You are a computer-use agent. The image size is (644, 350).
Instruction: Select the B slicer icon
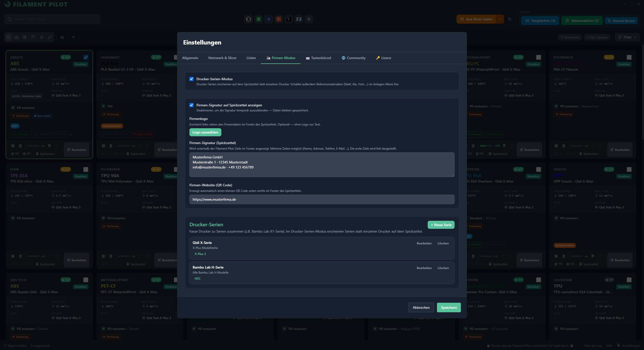(x=309, y=19)
